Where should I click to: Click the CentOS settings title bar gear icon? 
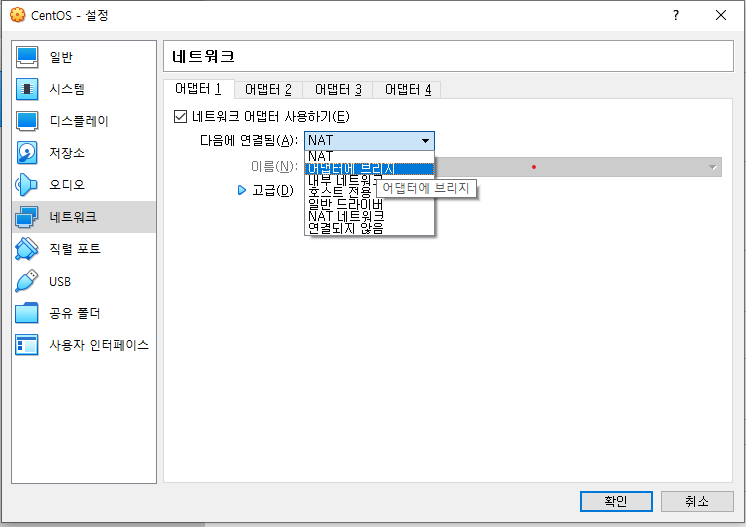(x=18, y=15)
